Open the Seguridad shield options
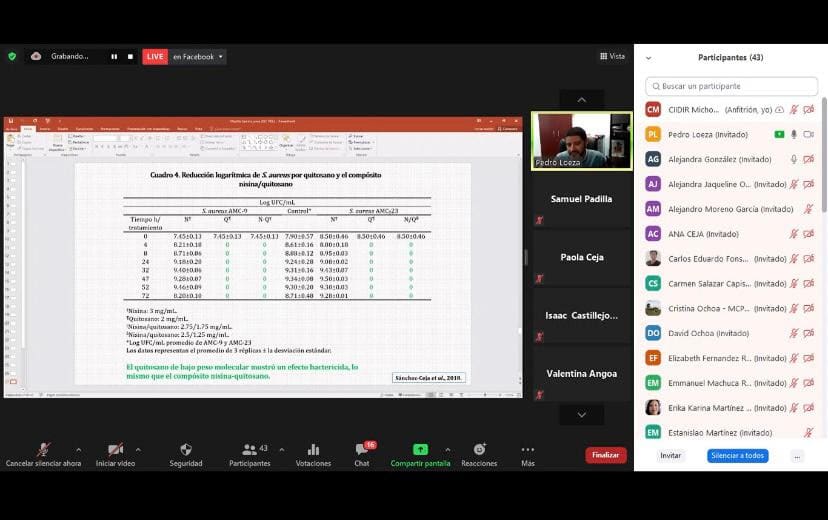The height and width of the screenshot is (520, 828). coord(185,450)
